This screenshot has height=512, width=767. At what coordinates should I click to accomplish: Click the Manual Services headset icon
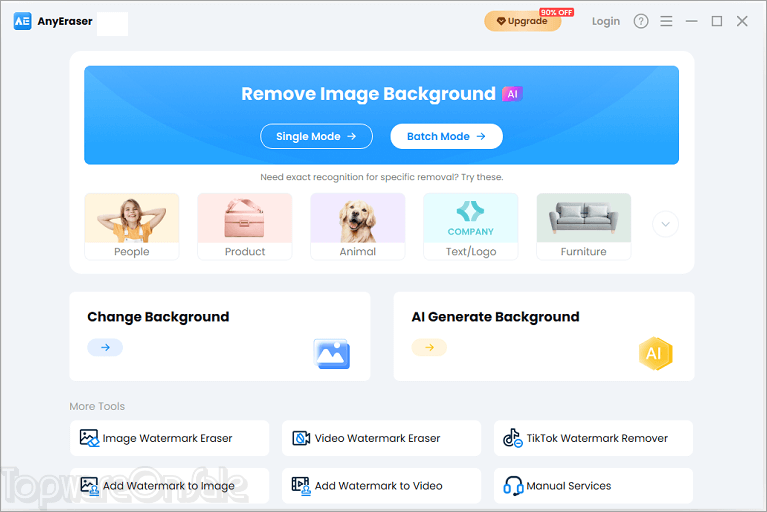(513, 486)
